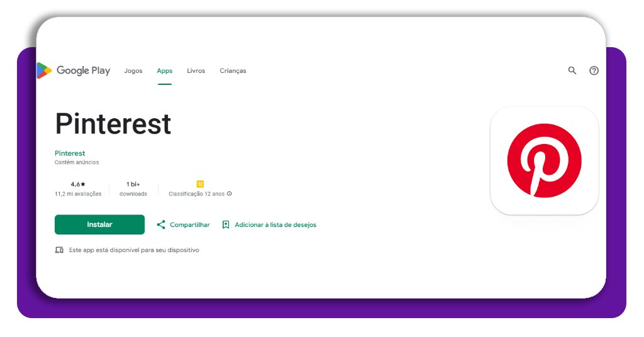Viewport: 644px width, 337px height.
Task: Open the search magnifier icon
Action: point(572,70)
